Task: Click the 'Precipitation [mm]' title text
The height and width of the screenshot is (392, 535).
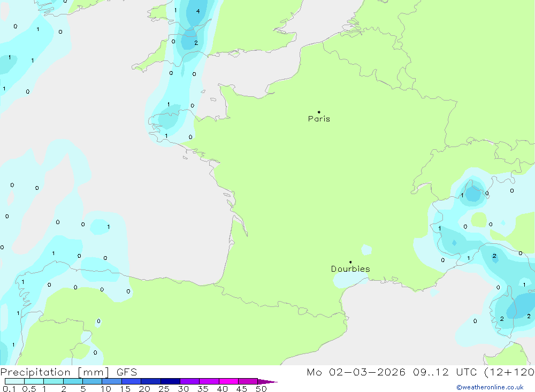Action: tap(55, 372)
